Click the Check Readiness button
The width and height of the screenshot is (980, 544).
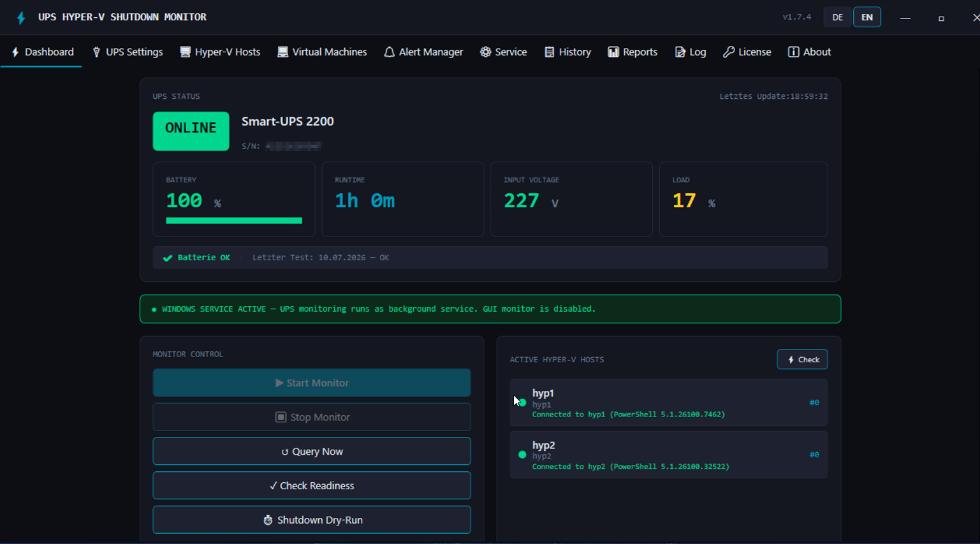tap(312, 486)
